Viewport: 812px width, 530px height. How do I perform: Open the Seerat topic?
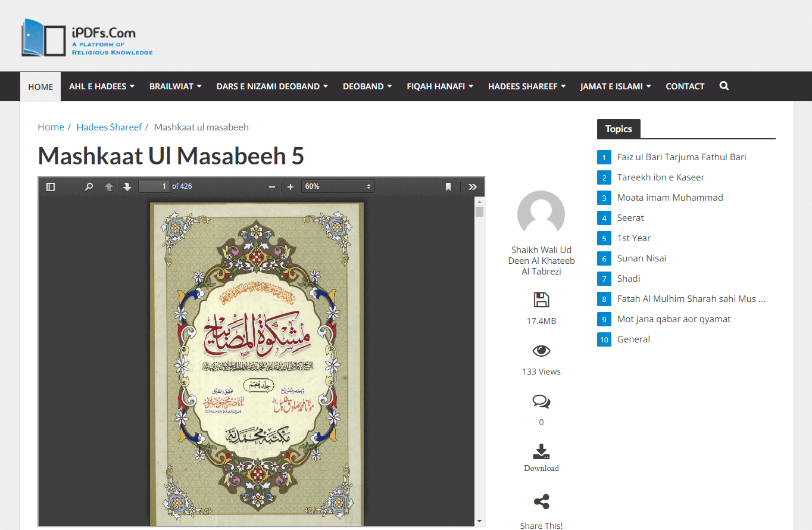click(630, 218)
